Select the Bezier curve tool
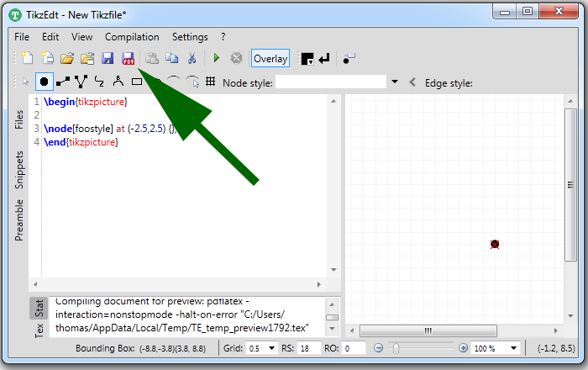Viewport: 588px width, 370px height. click(118, 82)
